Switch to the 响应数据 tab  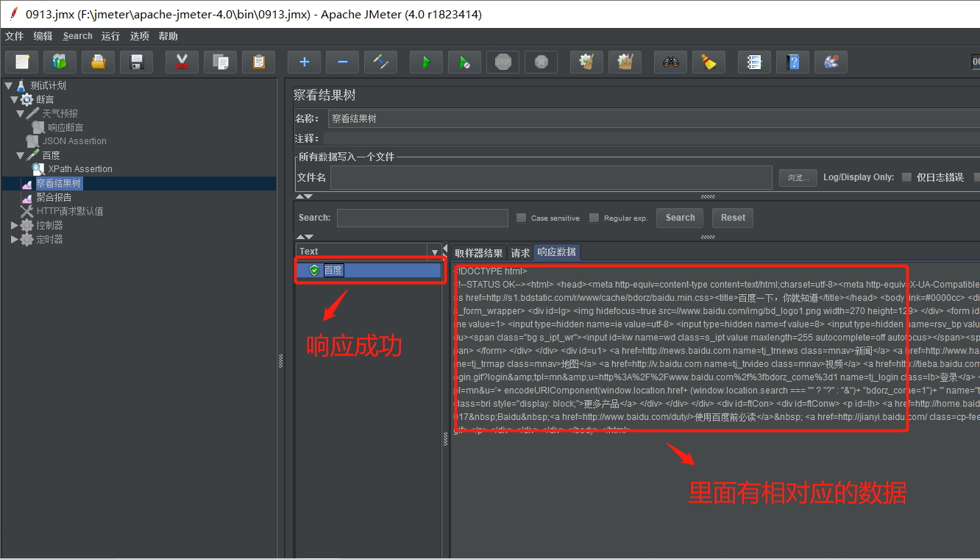(556, 252)
